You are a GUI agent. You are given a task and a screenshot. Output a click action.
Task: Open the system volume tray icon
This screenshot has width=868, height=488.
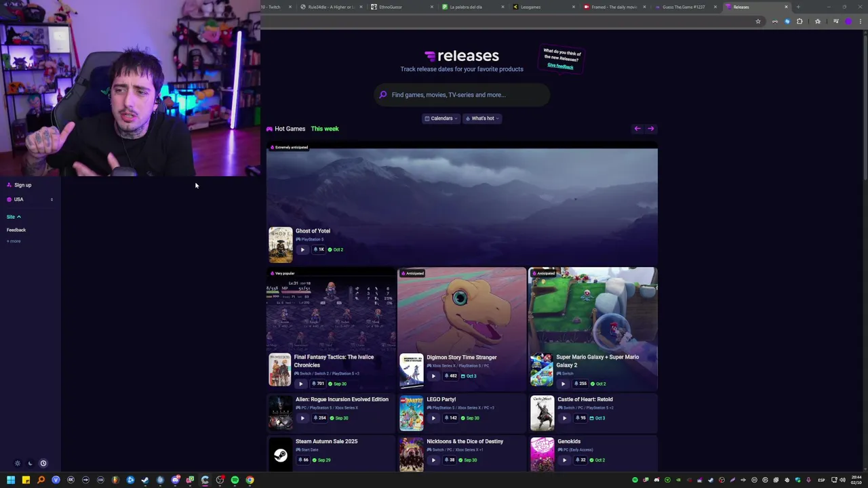tap(843, 480)
